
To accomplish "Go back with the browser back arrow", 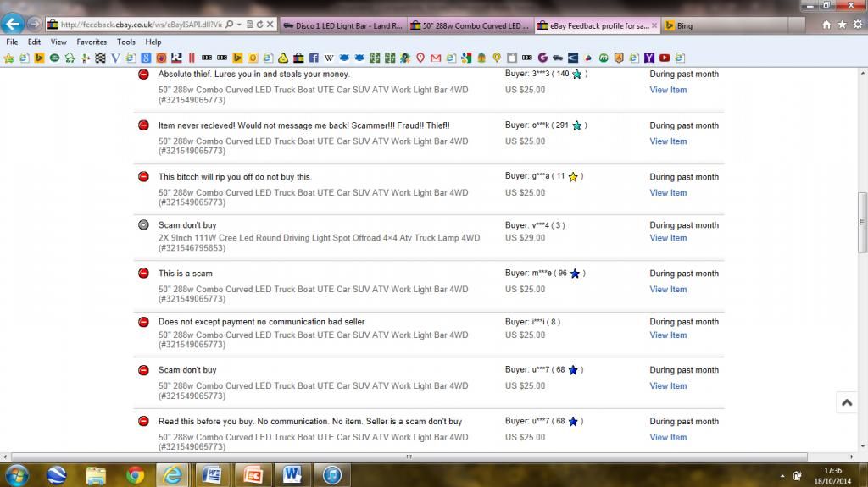I will [12, 24].
